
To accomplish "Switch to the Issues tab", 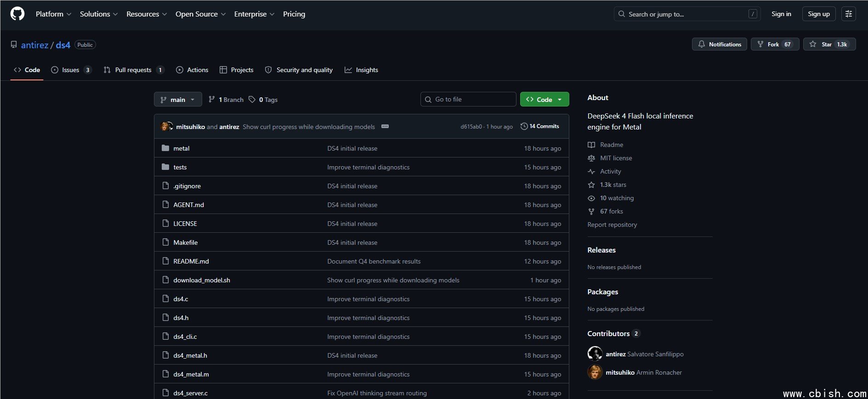I will click(x=71, y=70).
